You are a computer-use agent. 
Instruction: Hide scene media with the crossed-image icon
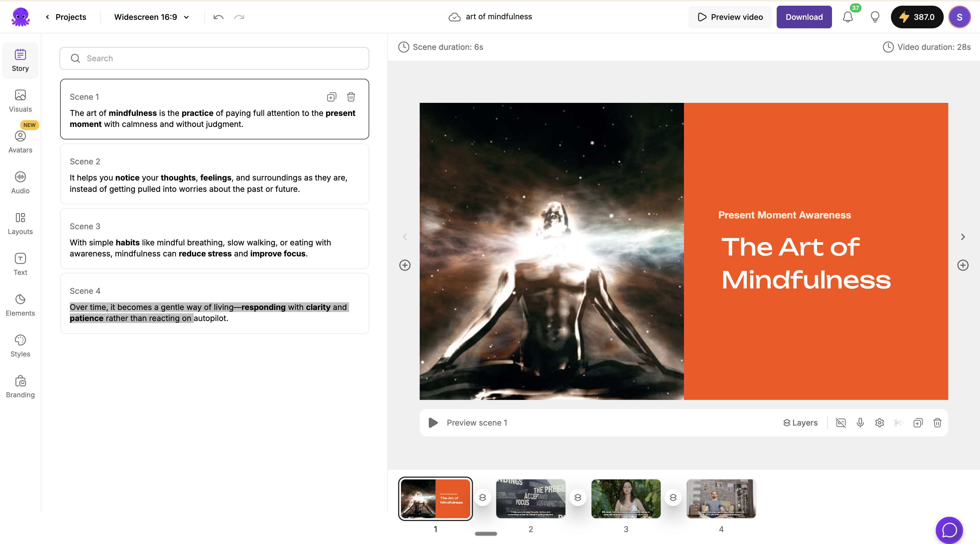841,422
